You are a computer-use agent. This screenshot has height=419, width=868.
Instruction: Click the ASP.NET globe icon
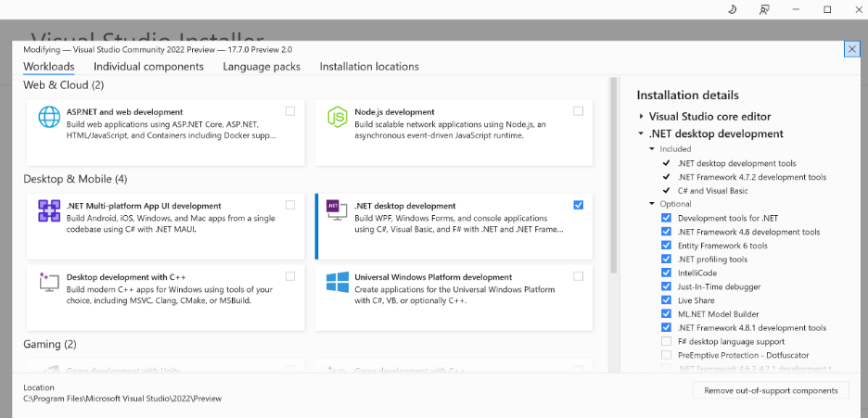tap(49, 117)
